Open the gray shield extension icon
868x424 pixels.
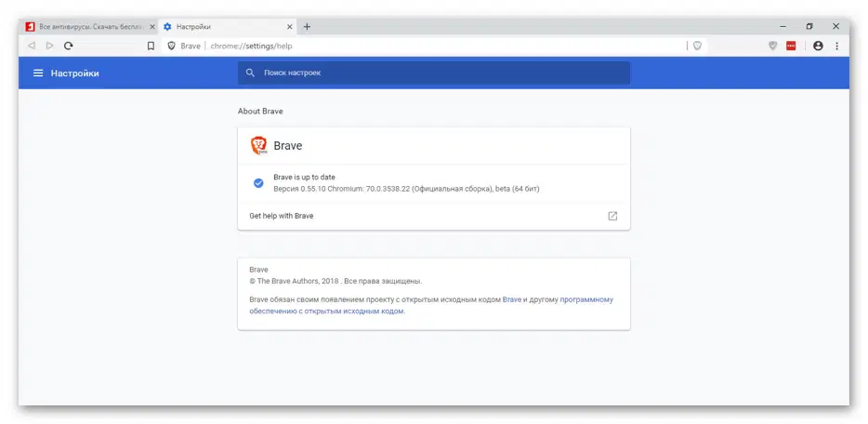coord(773,46)
